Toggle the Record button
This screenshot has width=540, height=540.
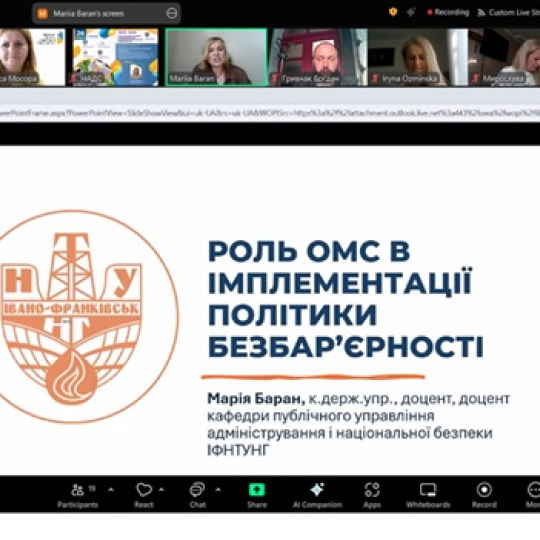484,495
